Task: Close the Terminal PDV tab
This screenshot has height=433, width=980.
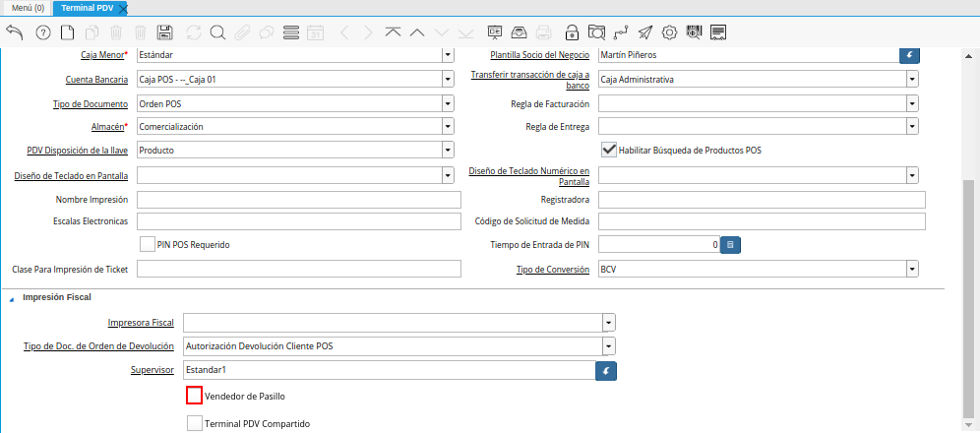Action: [122, 8]
